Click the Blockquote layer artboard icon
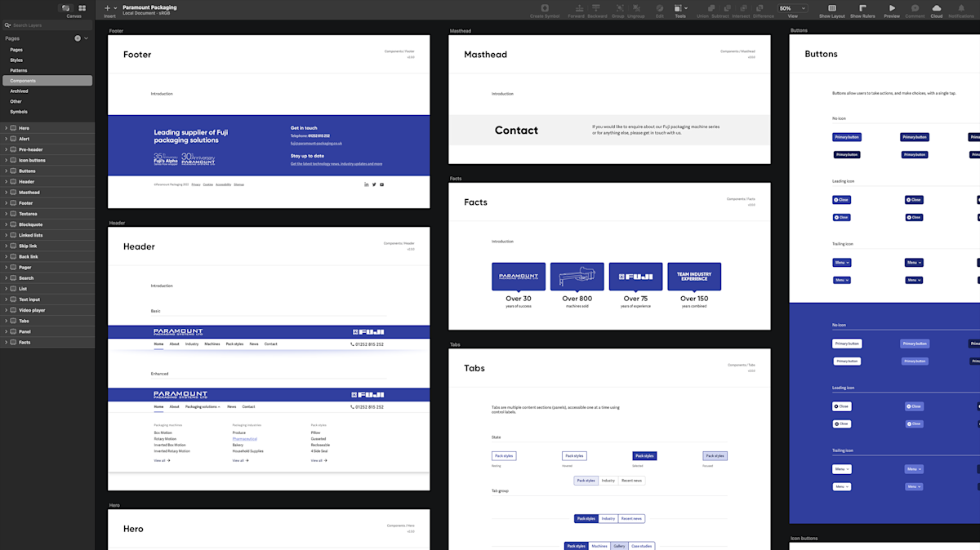Viewport: 980px width, 550px height. coord(13,224)
